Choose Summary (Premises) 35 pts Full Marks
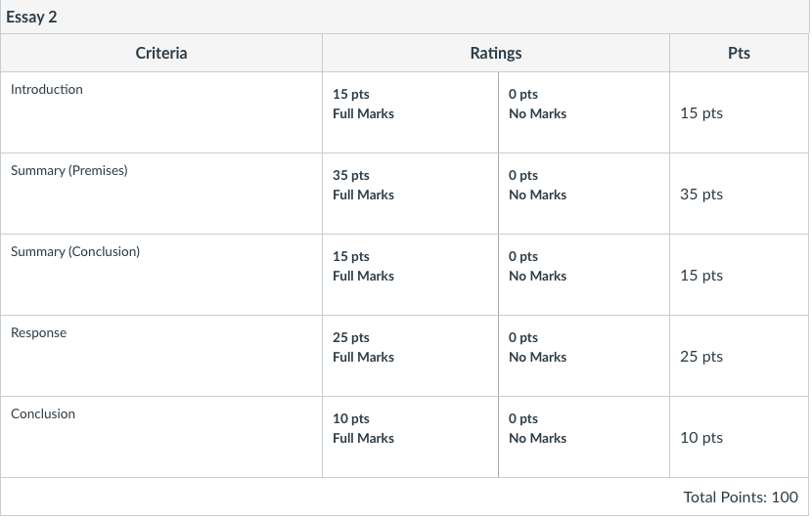This screenshot has height=519, width=812. tap(410, 194)
